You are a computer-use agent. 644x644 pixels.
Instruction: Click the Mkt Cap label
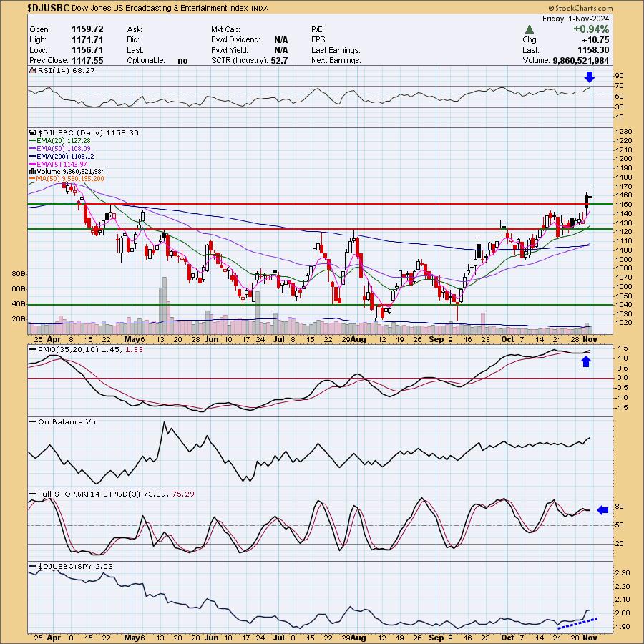click(225, 29)
